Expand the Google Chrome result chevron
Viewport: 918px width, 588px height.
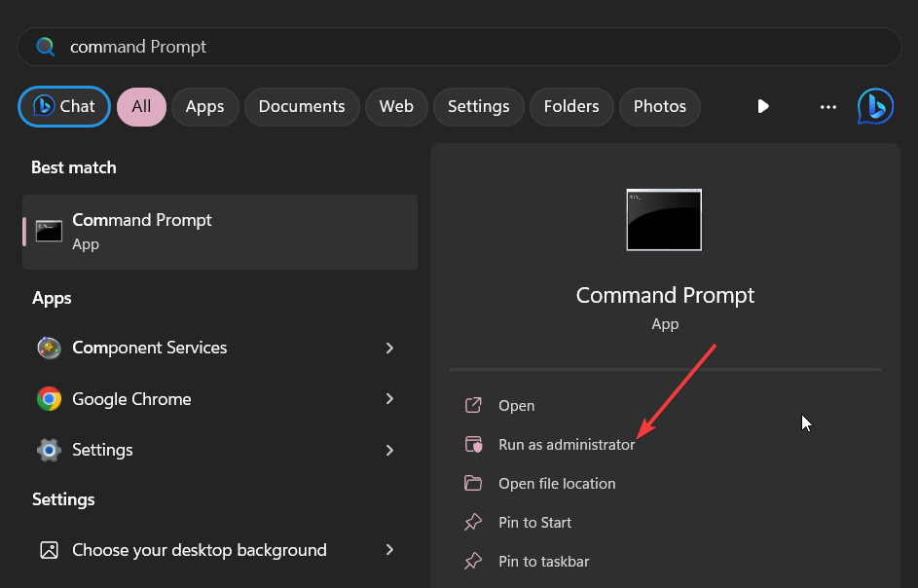click(x=389, y=399)
